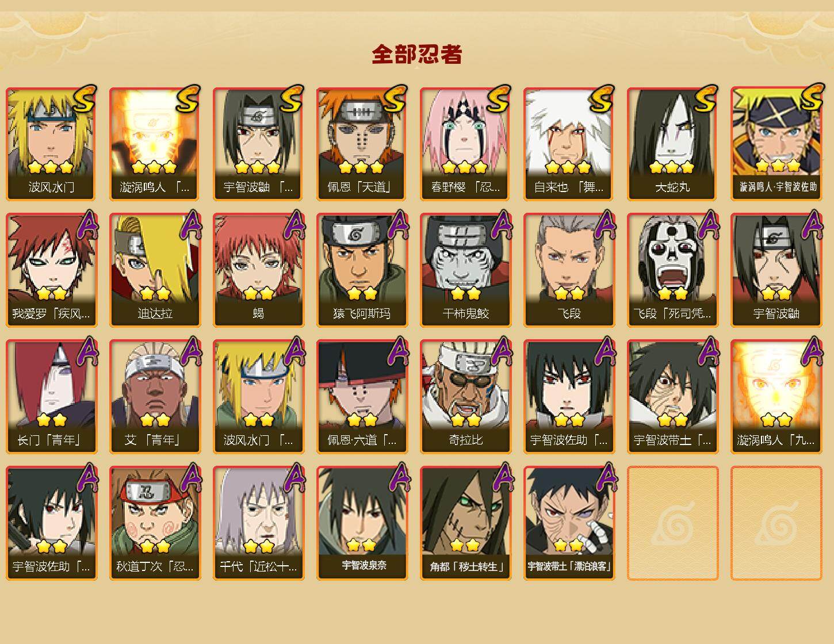This screenshot has width=834, height=644.
Task: Select the 长门「青年」 ninja card
Action: (x=52, y=397)
